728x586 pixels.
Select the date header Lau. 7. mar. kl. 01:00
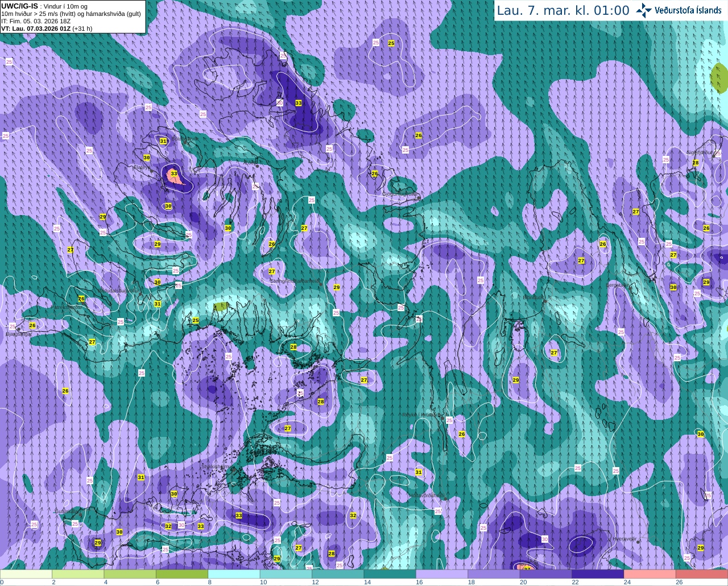563,11
